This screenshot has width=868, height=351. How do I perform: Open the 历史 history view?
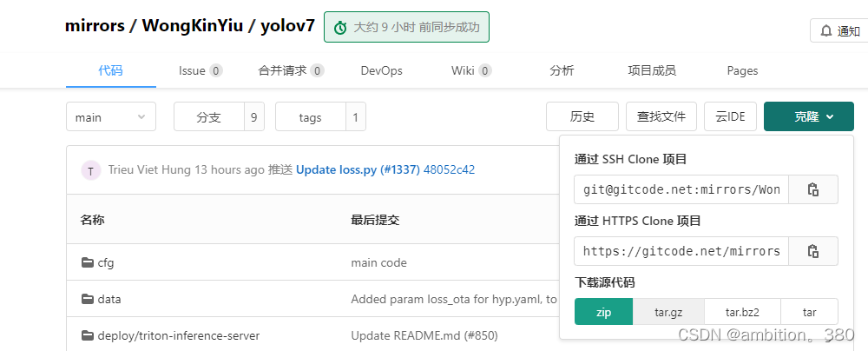coord(582,116)
